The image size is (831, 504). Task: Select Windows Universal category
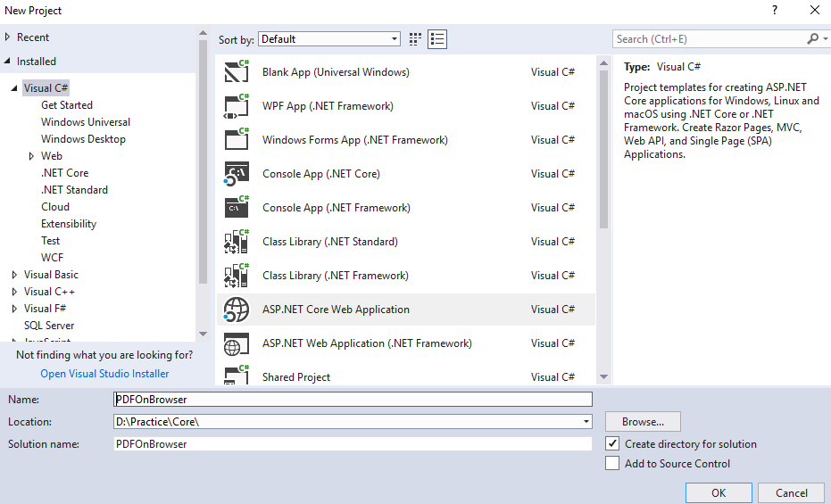(x=86, y=122)
